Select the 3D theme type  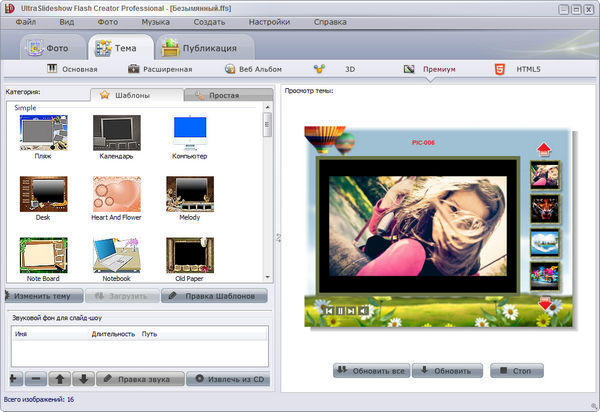pyautogui.click(x=334, y=69)
